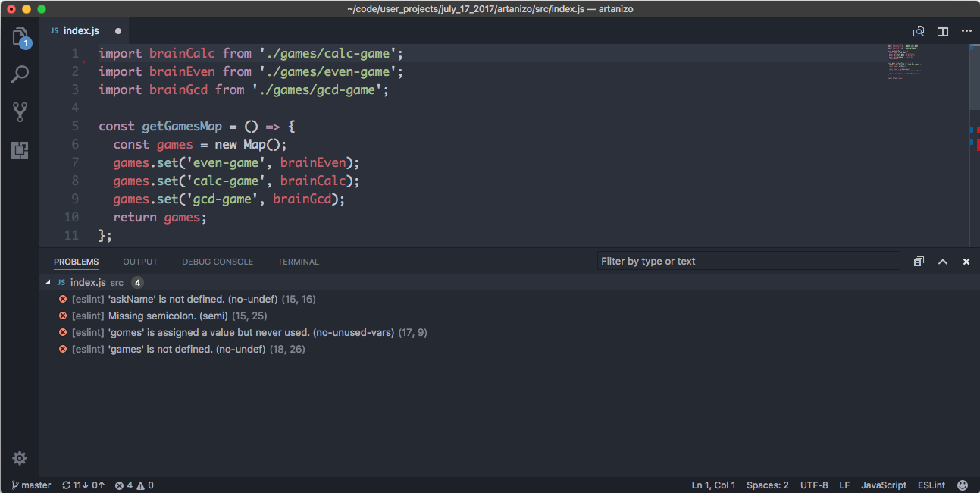
Task: Switch Git branch by clicking master
Action: 30,485
